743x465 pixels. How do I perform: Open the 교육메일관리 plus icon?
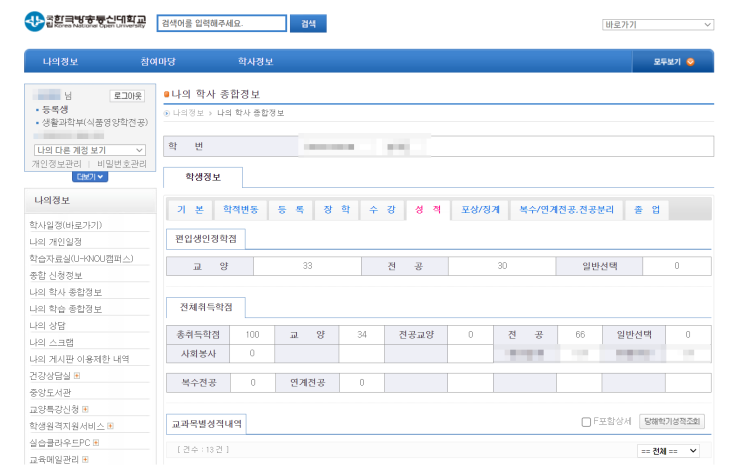85,459
